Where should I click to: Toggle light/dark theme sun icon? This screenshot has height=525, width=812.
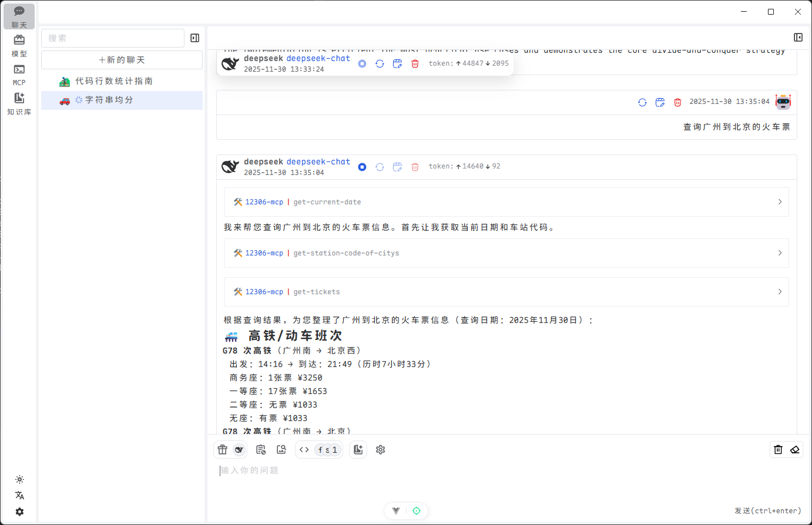(19, 479)
